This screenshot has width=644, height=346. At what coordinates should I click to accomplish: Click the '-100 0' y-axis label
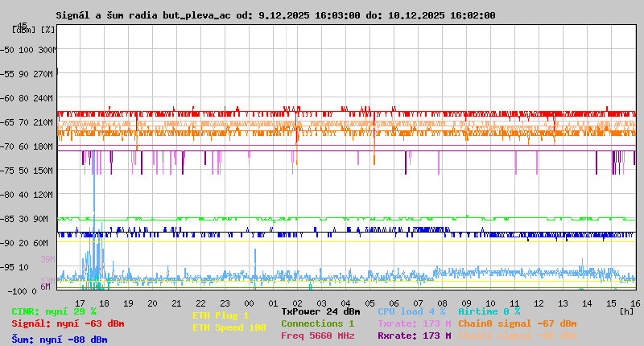pyautogui.click(x=23, y=291)
